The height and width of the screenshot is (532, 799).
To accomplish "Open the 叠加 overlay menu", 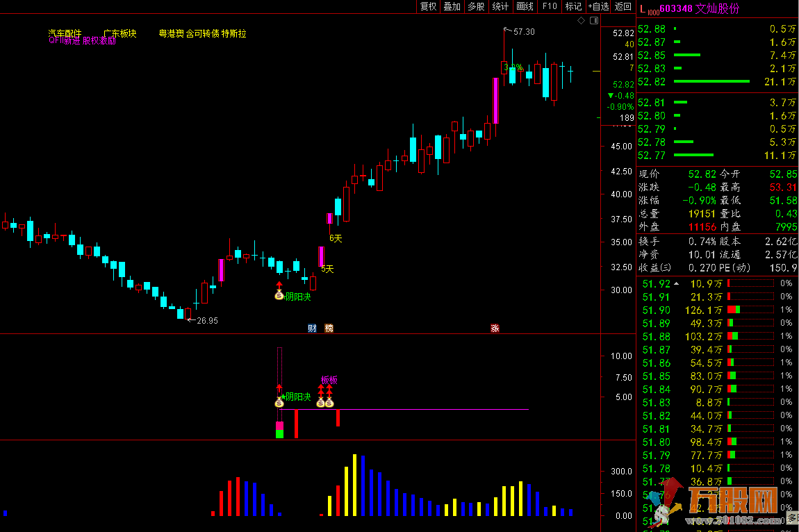I will (452, 6).
